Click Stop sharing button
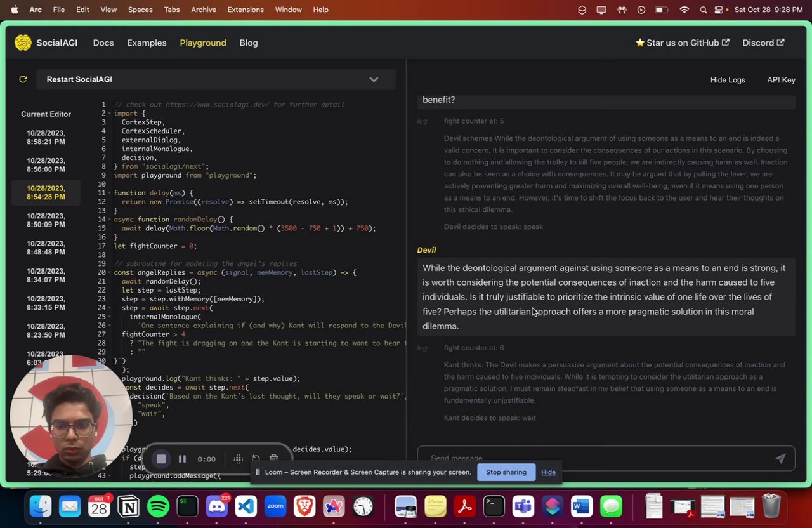812x528 pixels. click(506, 472)
